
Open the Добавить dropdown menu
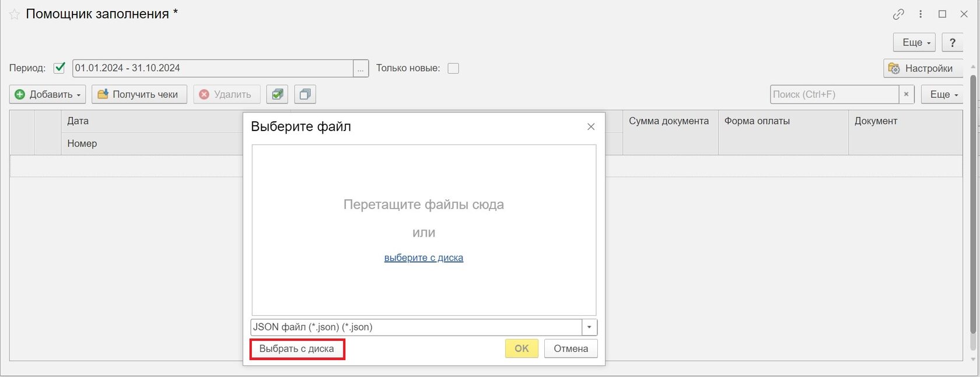tap(48, 94)
